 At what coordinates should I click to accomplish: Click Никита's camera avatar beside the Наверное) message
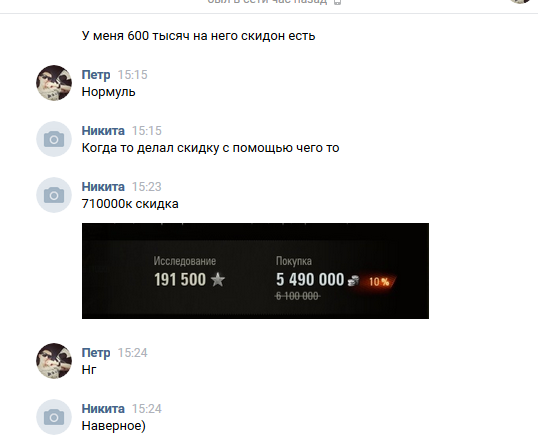[54, 417]
